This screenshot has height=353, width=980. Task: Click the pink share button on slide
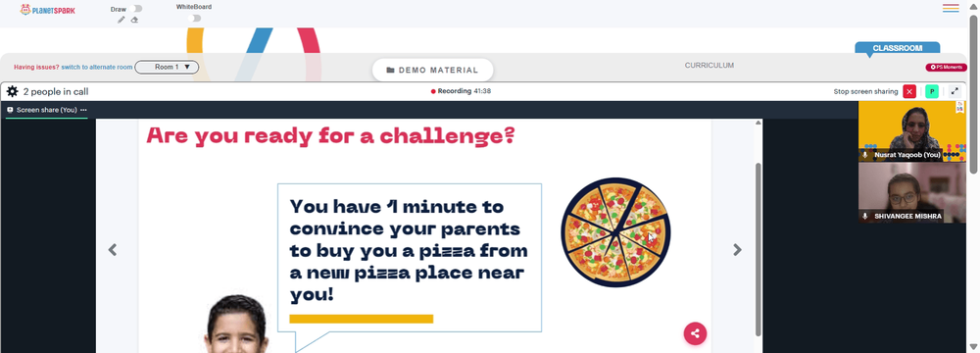[x=695, y=333]
